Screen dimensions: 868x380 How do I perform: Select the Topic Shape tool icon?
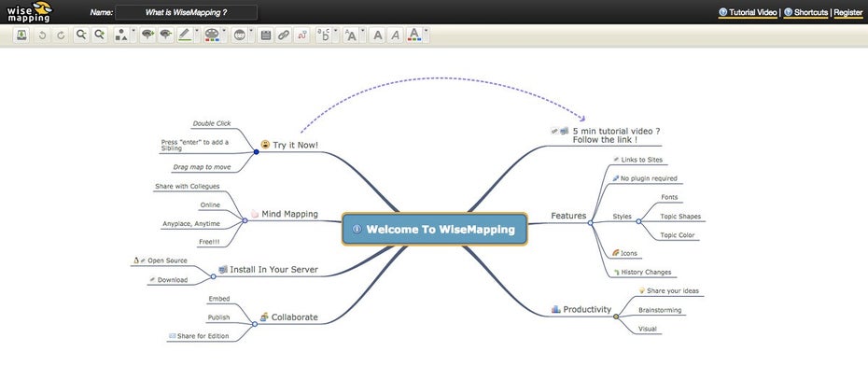point(121,35)
